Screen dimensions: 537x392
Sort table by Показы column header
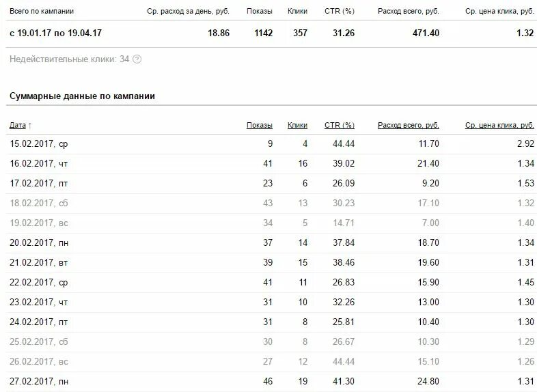click(259, 125)
